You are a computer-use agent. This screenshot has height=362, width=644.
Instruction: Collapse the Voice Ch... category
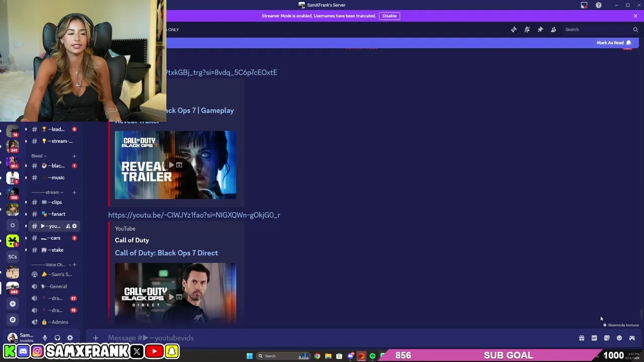click(x=50, y=264)
